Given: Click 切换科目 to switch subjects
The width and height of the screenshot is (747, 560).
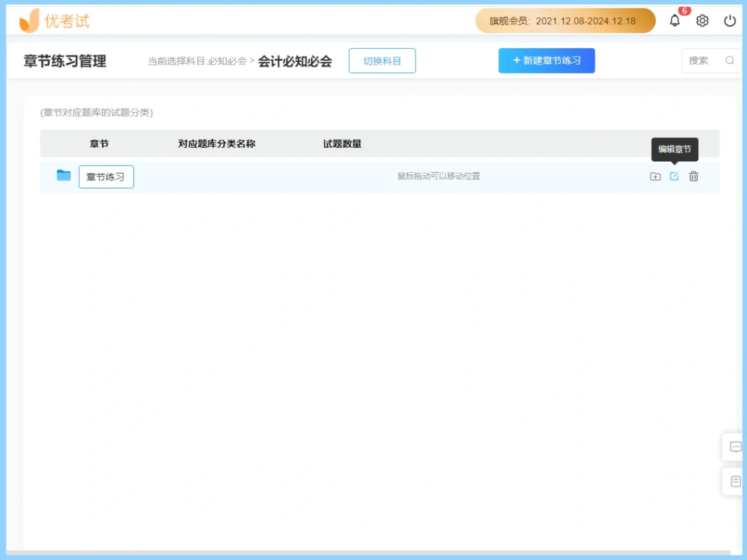Looking at the screenshot, I should coord(382,60).
